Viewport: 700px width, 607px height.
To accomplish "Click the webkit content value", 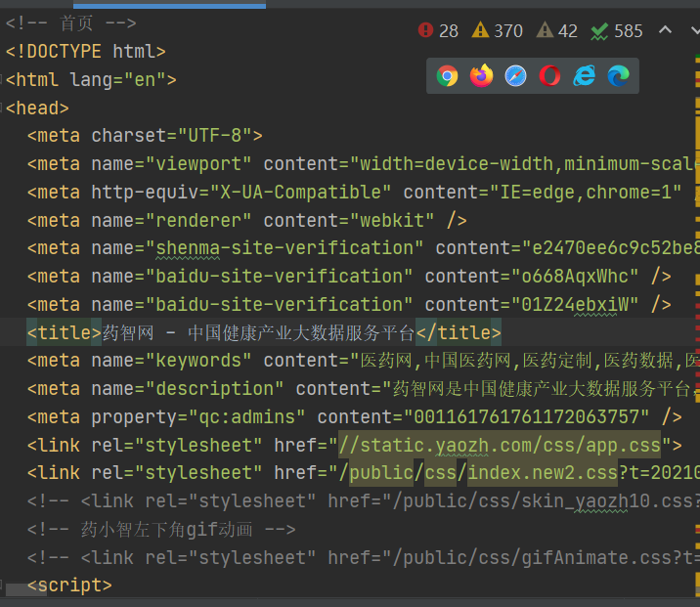I will 392,220.
